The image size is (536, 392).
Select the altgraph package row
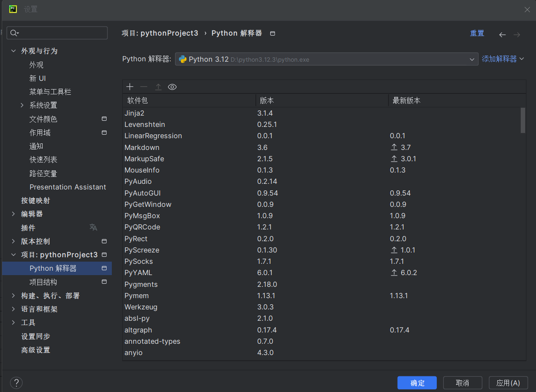click(322, 330)
